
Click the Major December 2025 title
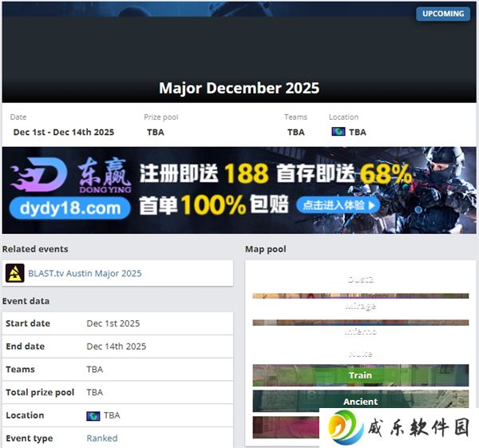239,88
